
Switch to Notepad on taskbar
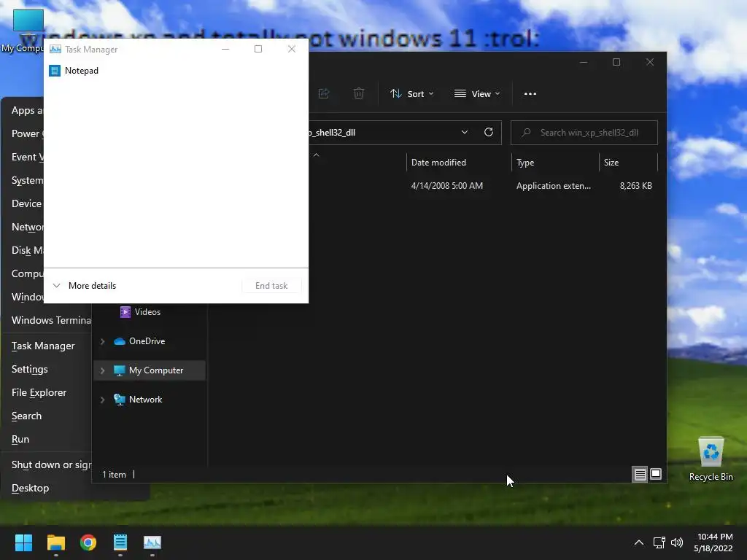click(120, 542)
